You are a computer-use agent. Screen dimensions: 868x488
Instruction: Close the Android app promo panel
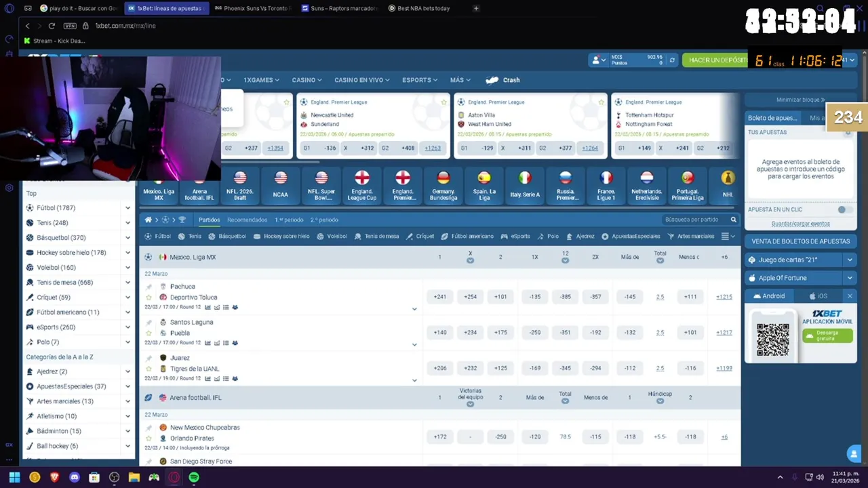(850, 296)
